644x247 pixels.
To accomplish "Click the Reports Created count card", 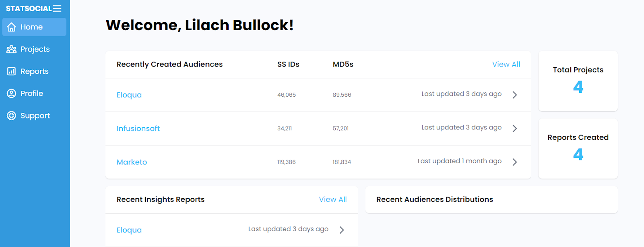I will coord(578,149).
